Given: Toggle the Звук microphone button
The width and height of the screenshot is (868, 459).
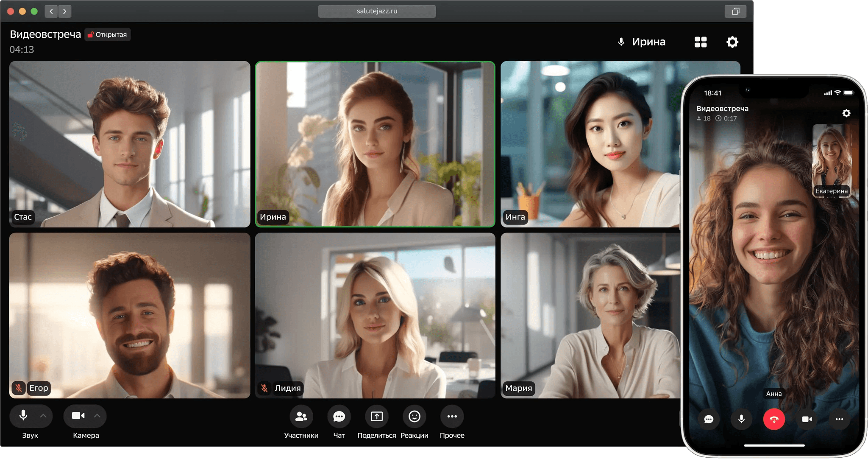Looking at the screenshot, I should point(24,416).
